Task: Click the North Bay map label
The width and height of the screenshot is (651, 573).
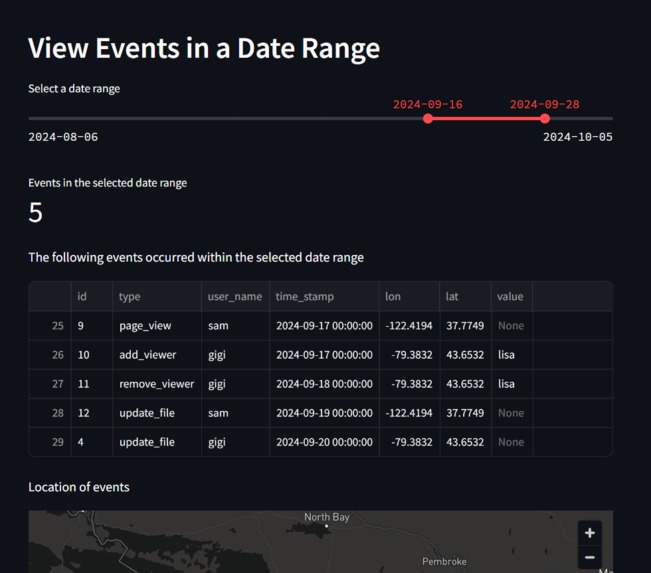Action: tap(327, 517)
